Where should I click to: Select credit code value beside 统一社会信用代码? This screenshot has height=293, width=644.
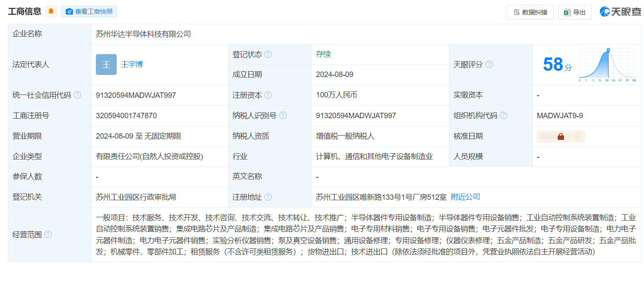coord(136,95)
